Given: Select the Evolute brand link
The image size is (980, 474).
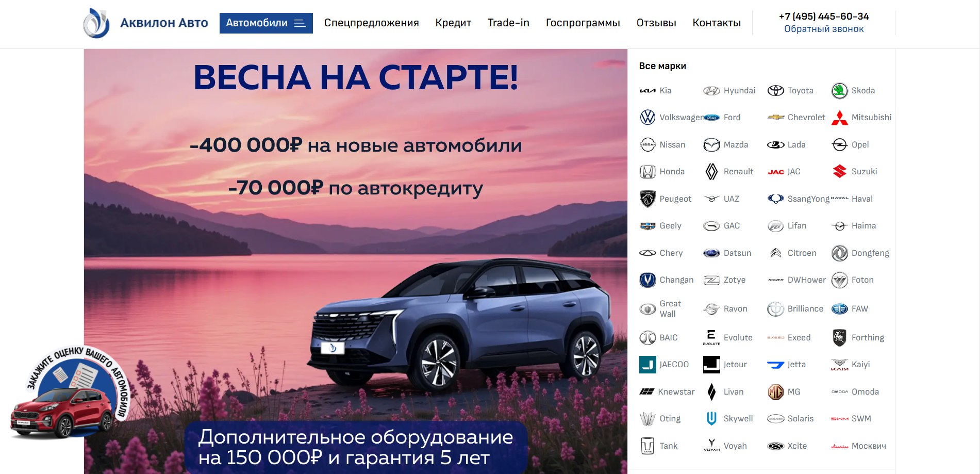Looking at the screenshot, I should (728, 338).
